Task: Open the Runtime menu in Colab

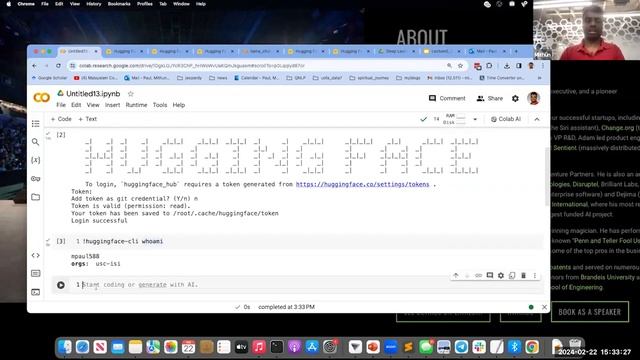Action: click(x=136, y=105)
